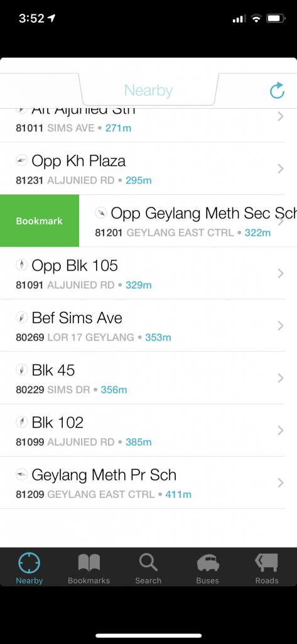This screenshot has height=644, width=297.
Task: Click the green Bookmark swipe action
Action: (x=40, y=221)
